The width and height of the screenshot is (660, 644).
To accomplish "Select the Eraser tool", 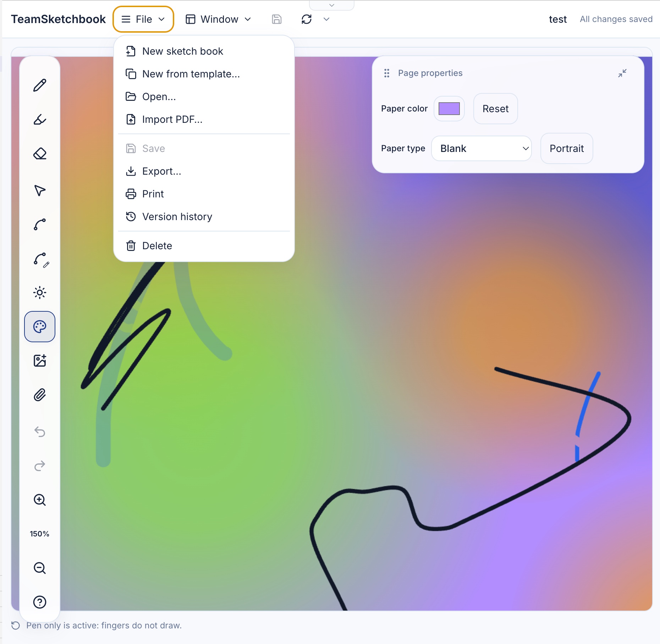I will coord(40,154).
